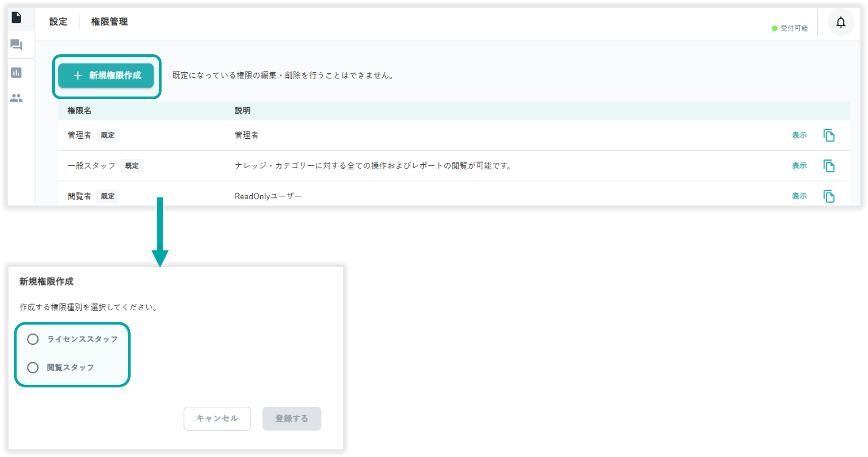Show details of 閲覧者 via 表示
This screenshot has height=457, width=868.
click(x=799, y=196)
